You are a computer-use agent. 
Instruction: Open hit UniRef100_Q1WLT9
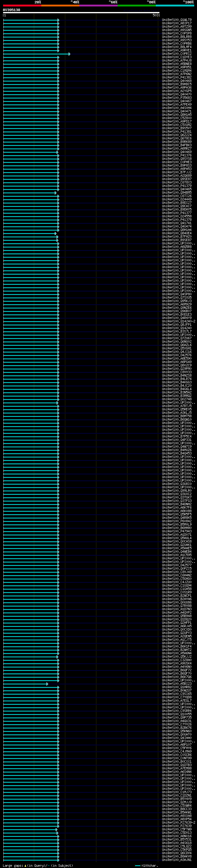pos(177,20)
